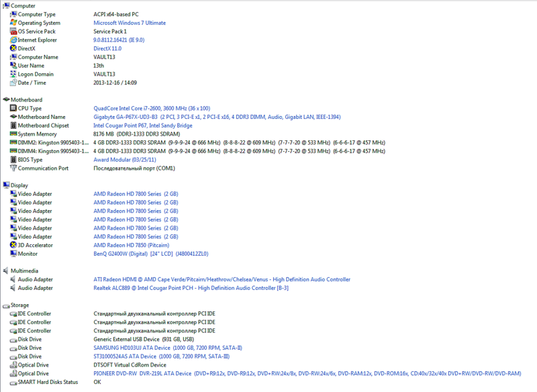This screenshot has height=392, width=537.
Task: Click the Internet Explorer icon
Action: 13,40
